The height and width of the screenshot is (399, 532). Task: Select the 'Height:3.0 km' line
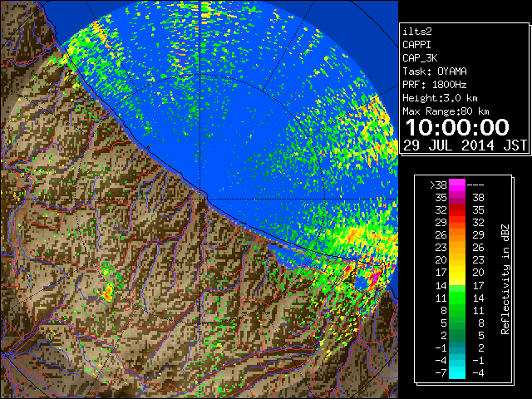pyautogui.click(x=440, y=98)
